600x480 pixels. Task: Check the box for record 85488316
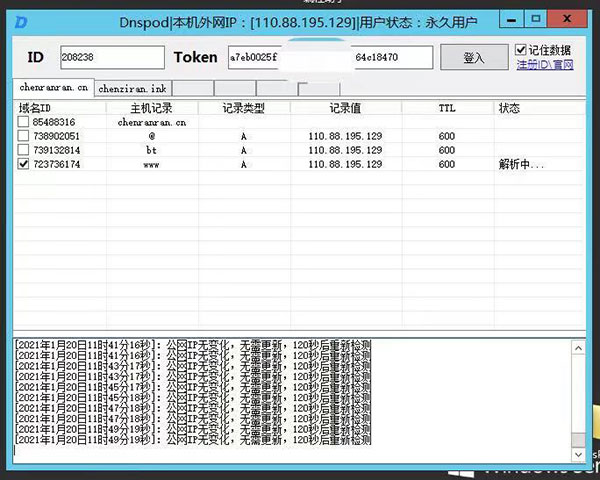coord(23,122)
